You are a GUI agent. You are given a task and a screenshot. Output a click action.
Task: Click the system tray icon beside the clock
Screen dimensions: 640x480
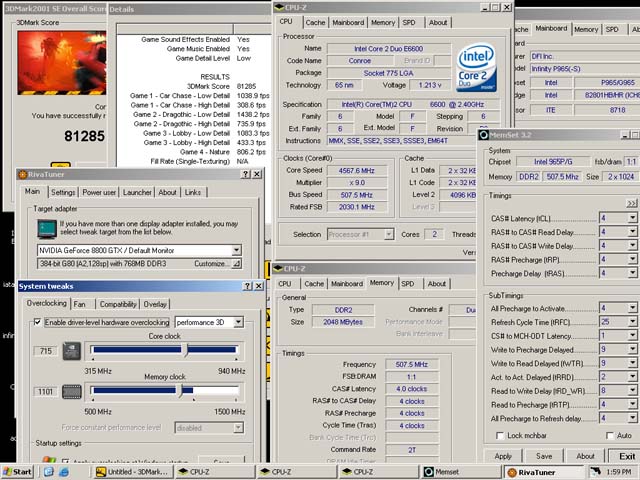pos(595,472)
